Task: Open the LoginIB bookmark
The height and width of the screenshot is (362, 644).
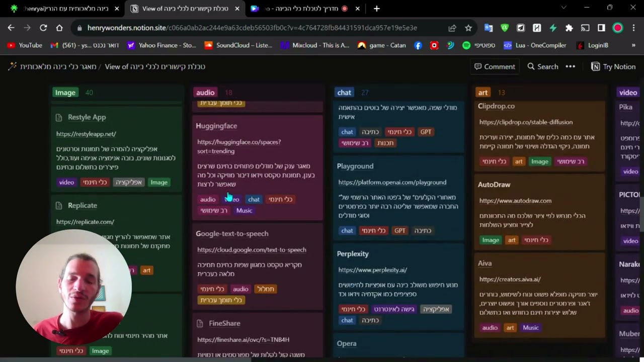Action: pyautogui.click(x=592, y=45)
